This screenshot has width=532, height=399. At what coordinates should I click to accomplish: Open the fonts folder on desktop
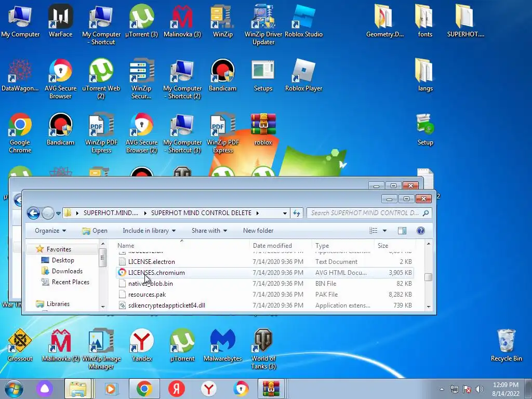coord(425,20)
